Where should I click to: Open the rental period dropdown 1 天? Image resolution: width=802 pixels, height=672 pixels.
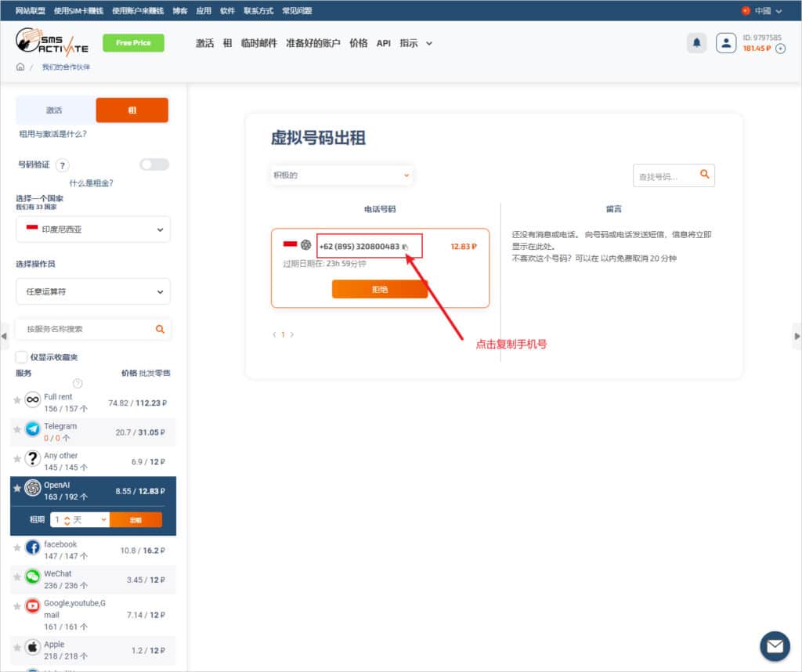point(81,519)
